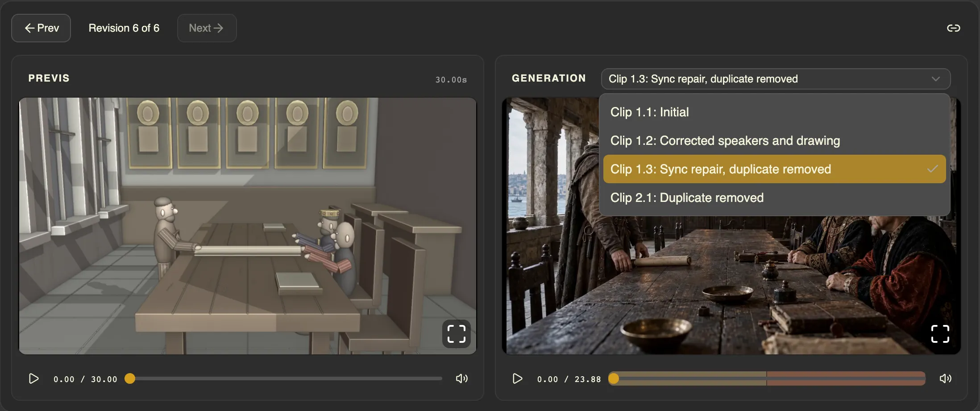Click the 30.00s duration label

pyautogui.click(x=451, y=80)
